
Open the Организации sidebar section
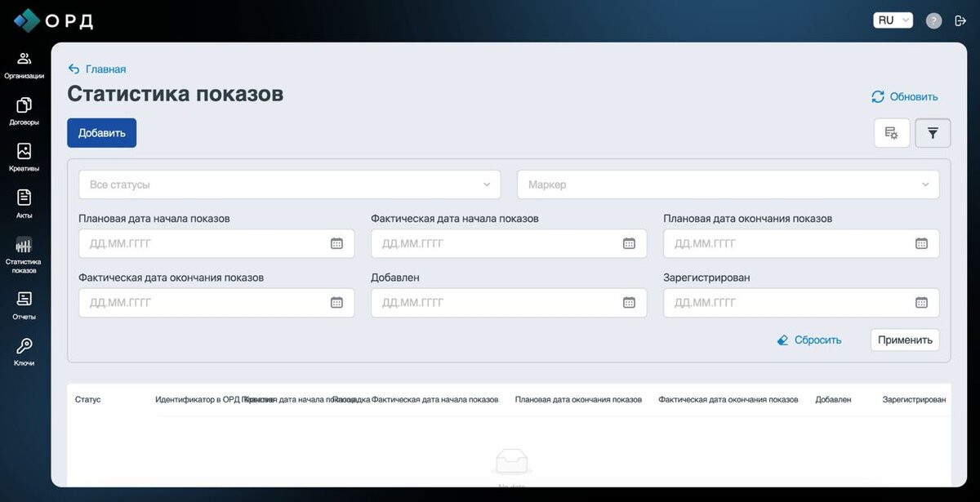[24, 65]
